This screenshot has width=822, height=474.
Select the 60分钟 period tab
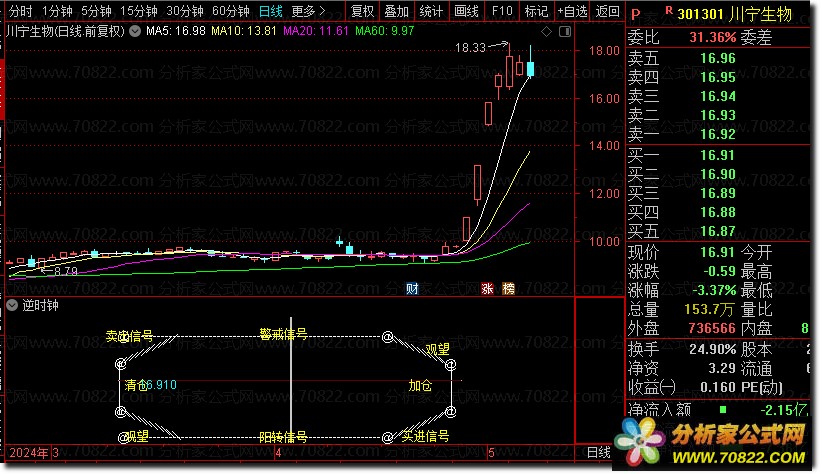pyautogui.click(x=231, y=11)
